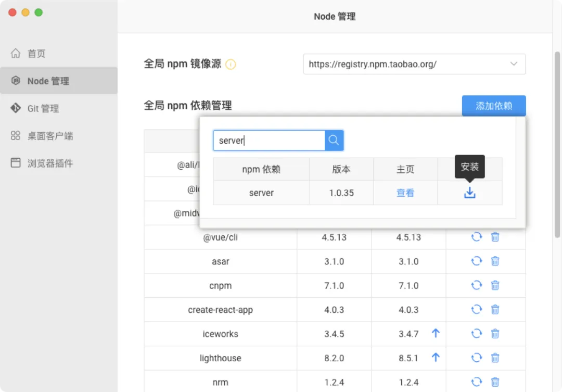Click the iceworks package name
This screenshot has height=392, width=562.
pyautogui.click(x=221, y=334)
